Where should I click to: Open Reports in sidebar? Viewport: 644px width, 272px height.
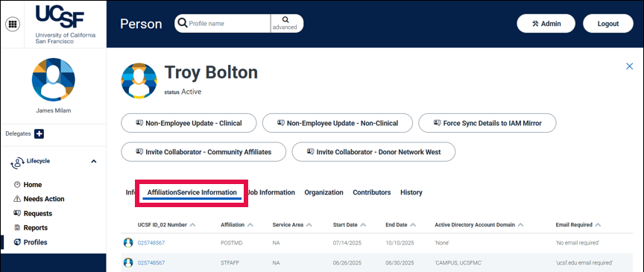click(36, 227)
